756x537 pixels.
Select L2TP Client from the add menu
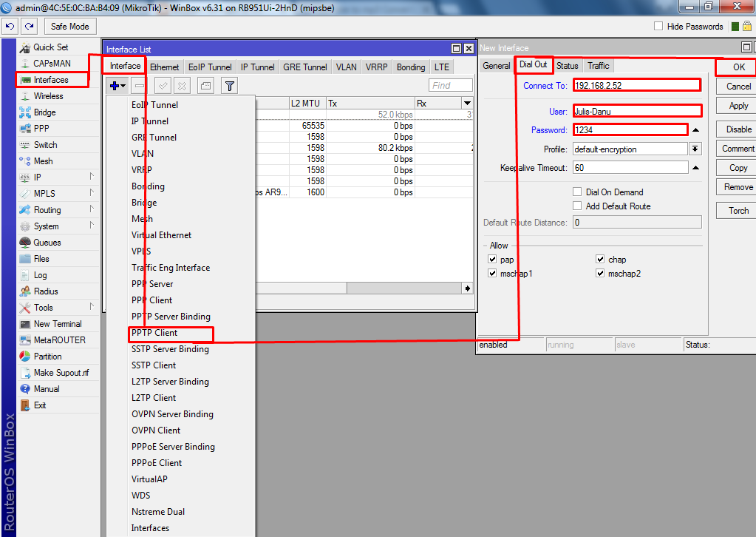[154, 397]
